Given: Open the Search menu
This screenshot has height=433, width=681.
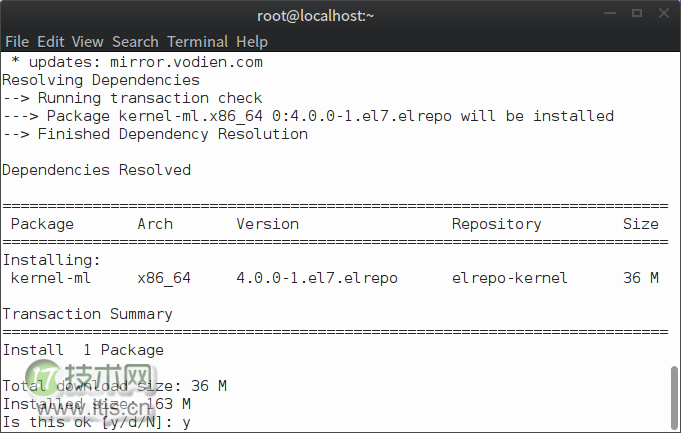Looking at the screenshot, I should click(135, 41).
